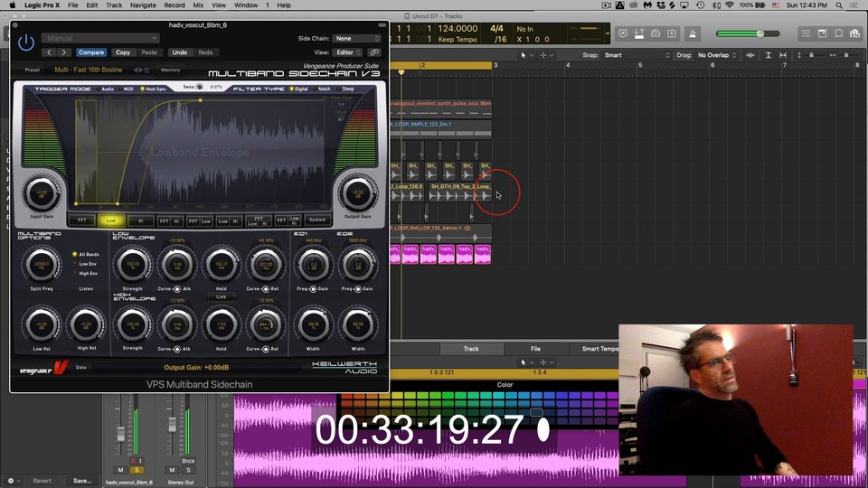Select All Bands listen option

click(86, 255)
